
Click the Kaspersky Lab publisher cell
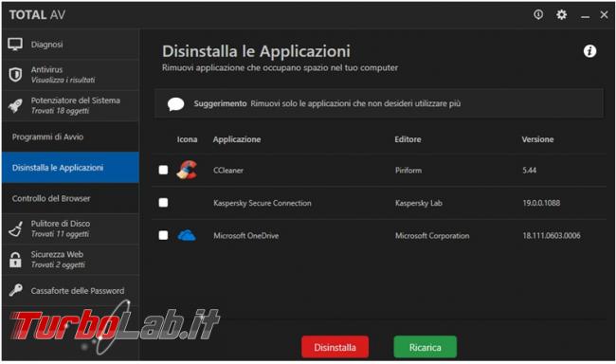pyautogui.click(x=418, y=203)
